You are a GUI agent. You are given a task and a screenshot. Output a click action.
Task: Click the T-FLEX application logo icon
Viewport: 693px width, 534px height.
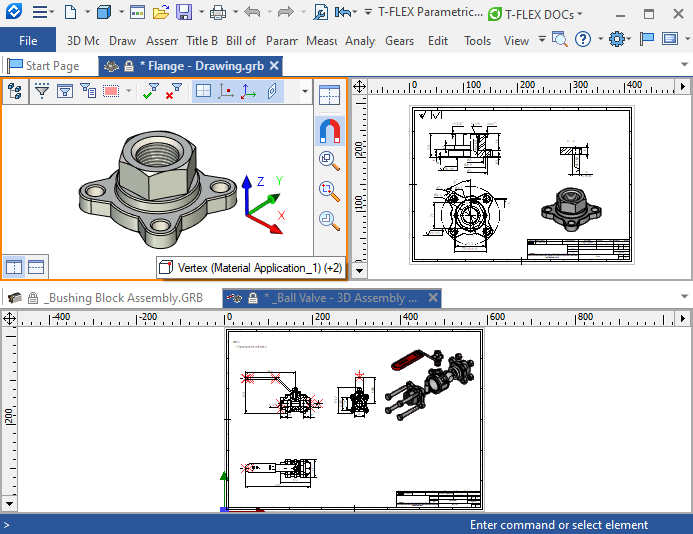13,11
